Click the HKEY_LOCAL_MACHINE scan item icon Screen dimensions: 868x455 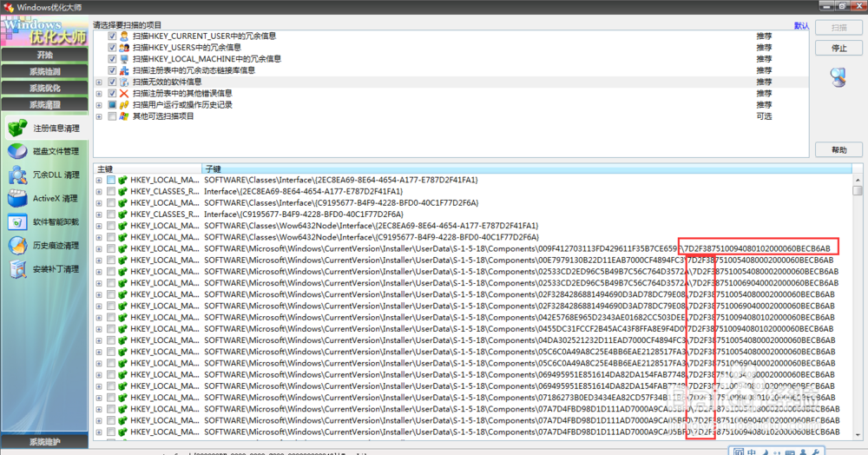(124, 59)
